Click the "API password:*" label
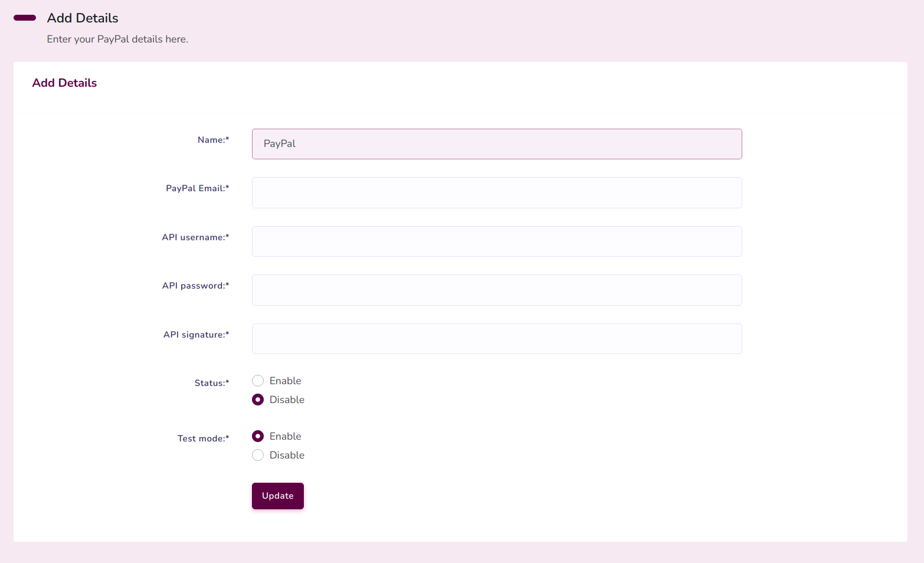Image resolution: width=924 pixels, height=563 pixels. click(x=195, y=286)
